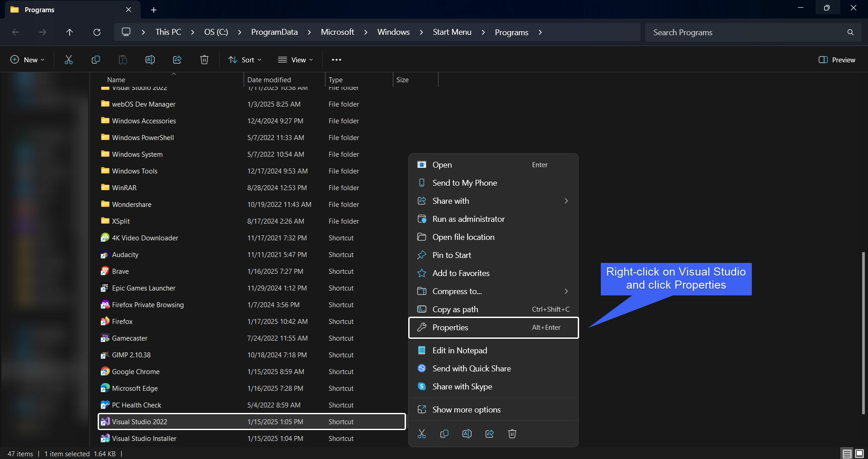This screenshot has height=459, width=868.
Task: Open the View dropdown
Action: point(295,60)
